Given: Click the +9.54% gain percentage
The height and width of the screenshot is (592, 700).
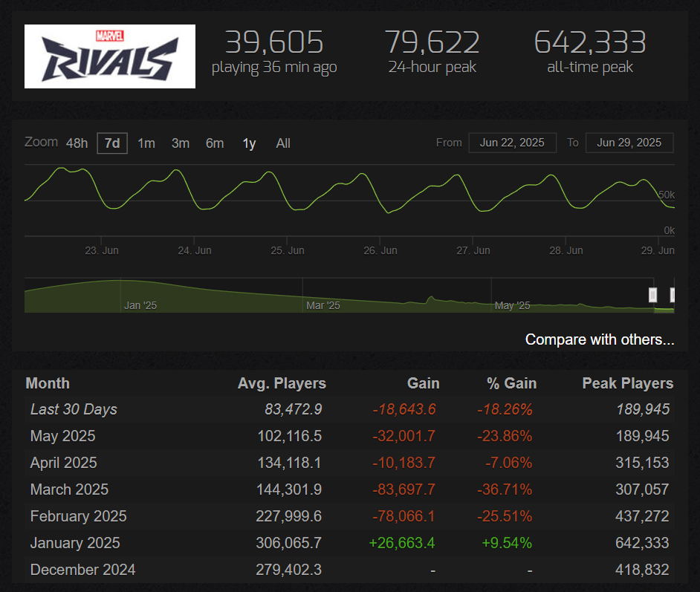Looking at the screenshot, I should point(507,543).
